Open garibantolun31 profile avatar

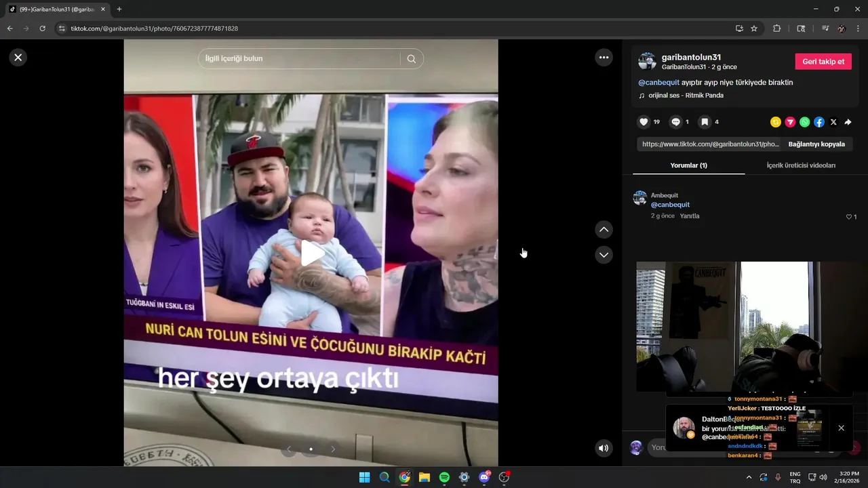coord(647,61)
